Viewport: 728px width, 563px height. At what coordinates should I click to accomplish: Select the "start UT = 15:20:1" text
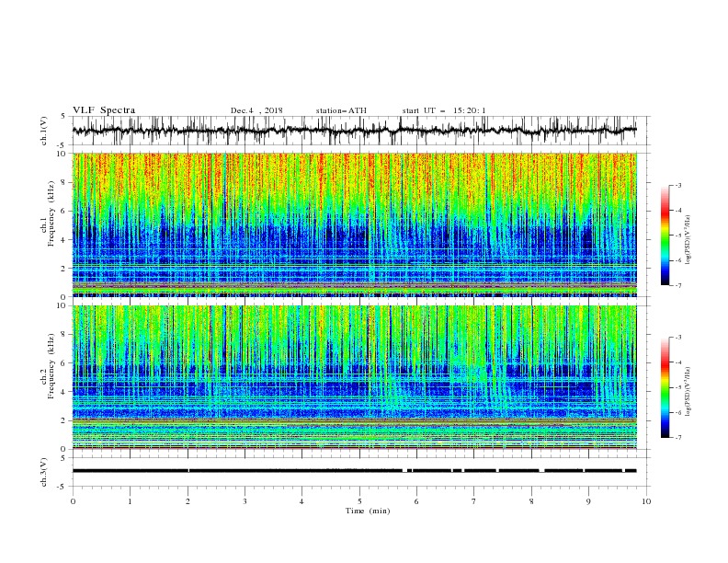444,110
